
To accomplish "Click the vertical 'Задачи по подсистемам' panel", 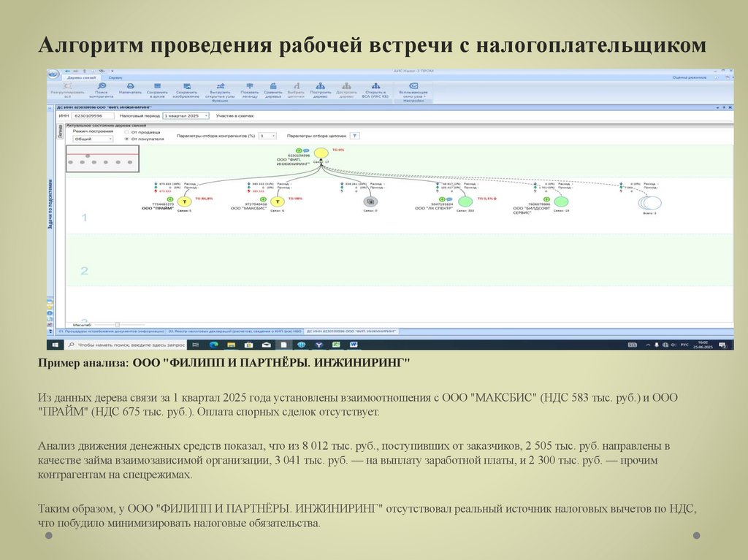I will [50, 204].
